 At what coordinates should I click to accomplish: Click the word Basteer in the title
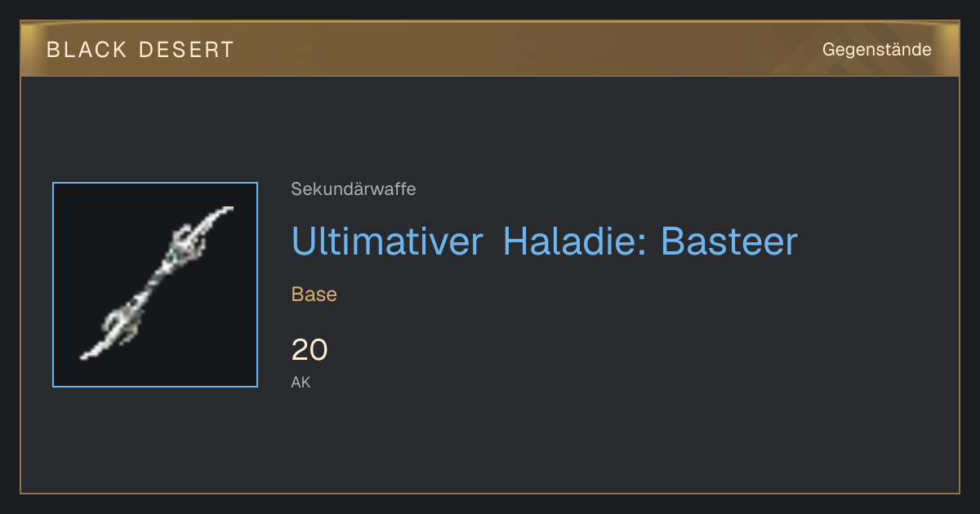pos(729,241)
